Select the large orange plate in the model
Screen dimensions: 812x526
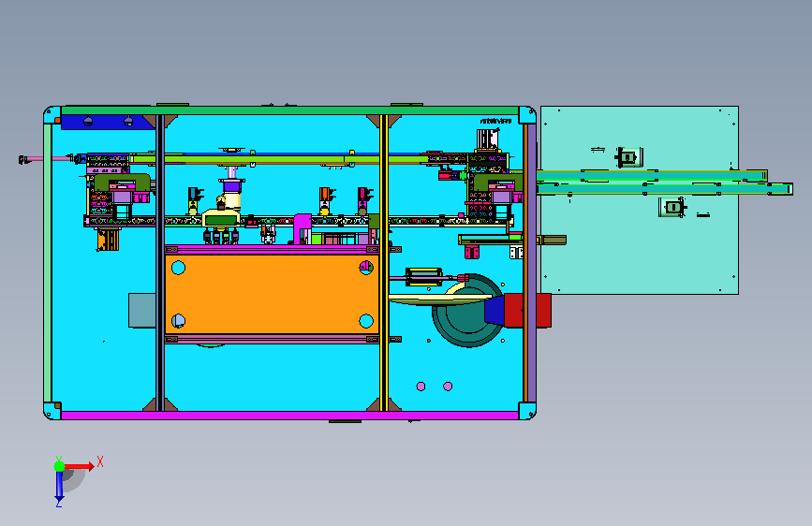point(272,294)
